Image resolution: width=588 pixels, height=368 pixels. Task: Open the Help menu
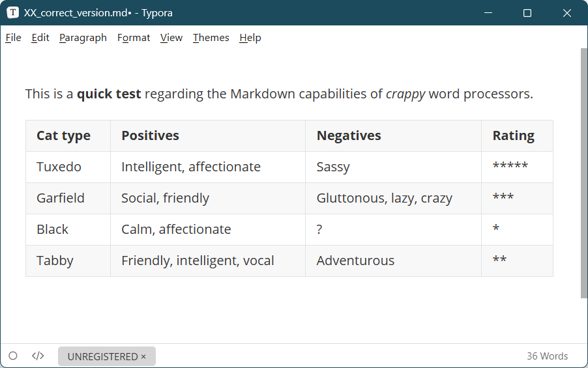point(250,38)
